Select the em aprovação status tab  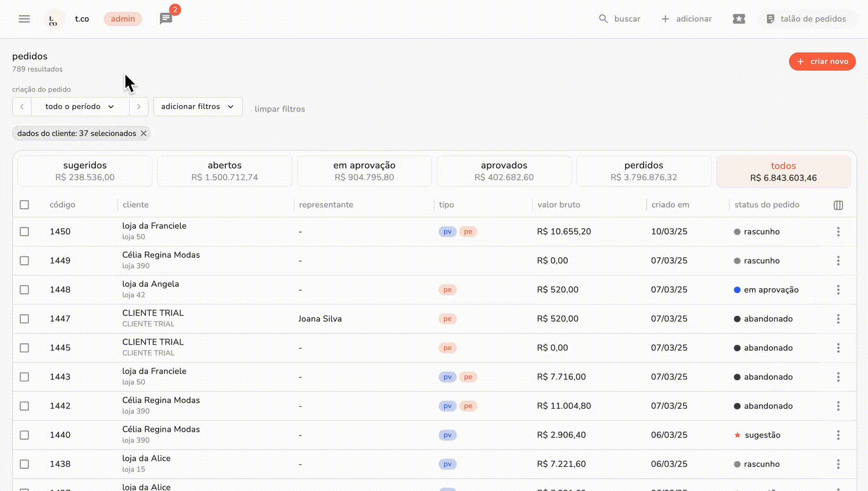coord(364,171)
